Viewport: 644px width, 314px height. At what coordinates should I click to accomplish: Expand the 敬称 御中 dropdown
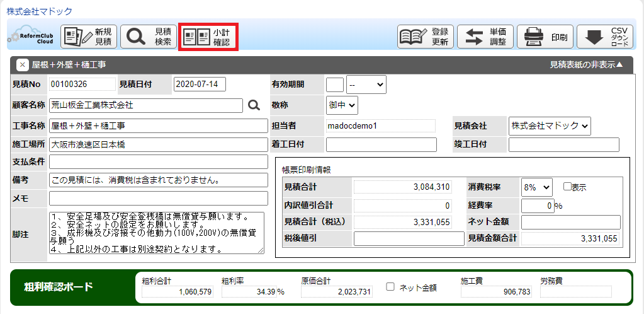pos(342,105)
